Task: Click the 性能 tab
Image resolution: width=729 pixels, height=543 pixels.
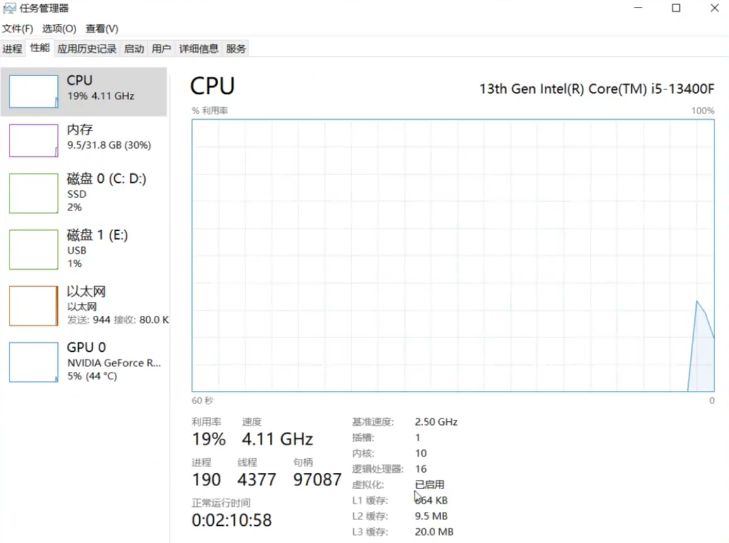Action: (x=39, y=48)
